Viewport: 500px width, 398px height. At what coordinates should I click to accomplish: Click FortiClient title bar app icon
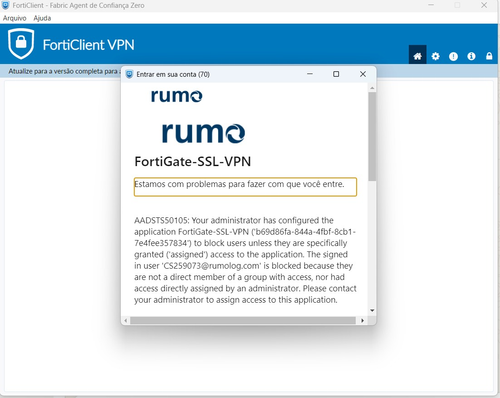click(x=5, y=5)
